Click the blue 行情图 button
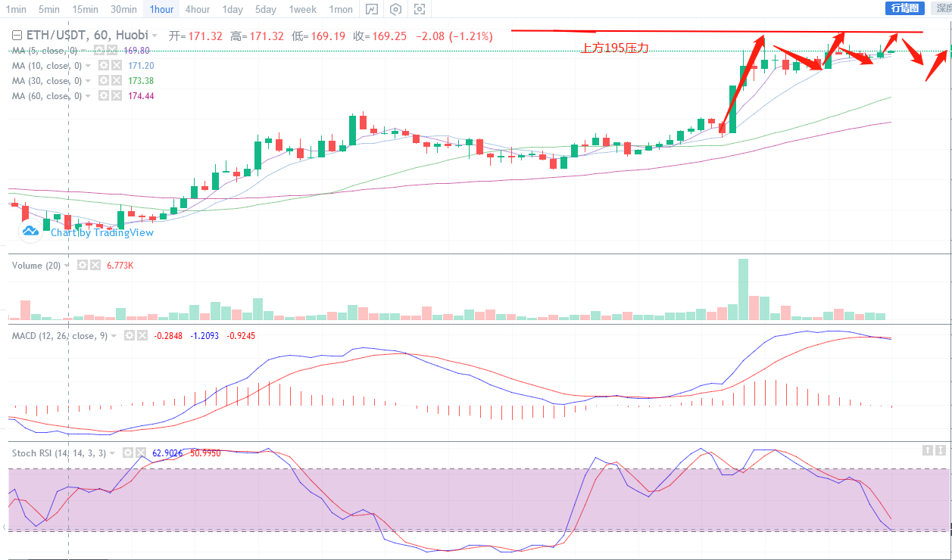Screen dimensions: 952x560 [x=904, y=8]
